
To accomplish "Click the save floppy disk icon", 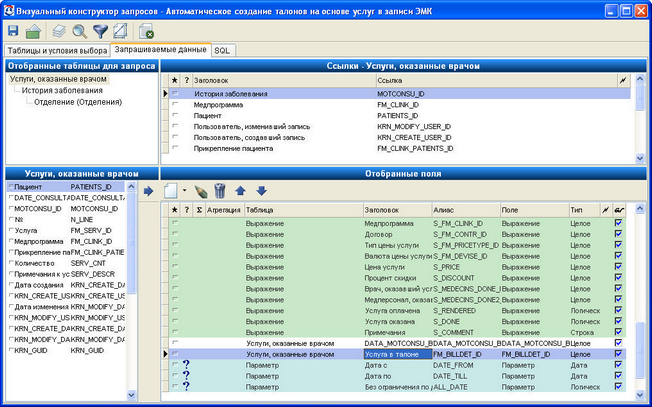I will click(13, 31).
